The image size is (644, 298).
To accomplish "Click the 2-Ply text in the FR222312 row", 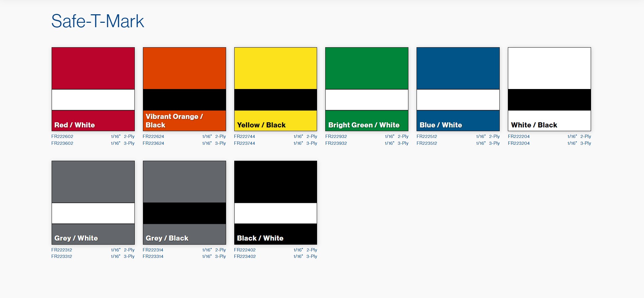I will (x=129, y=250).
